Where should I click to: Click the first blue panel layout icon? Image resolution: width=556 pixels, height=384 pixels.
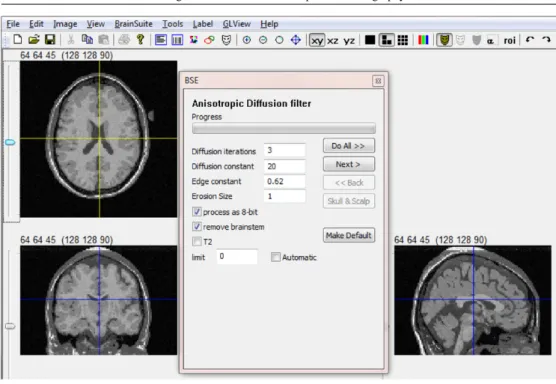[161, 40]
